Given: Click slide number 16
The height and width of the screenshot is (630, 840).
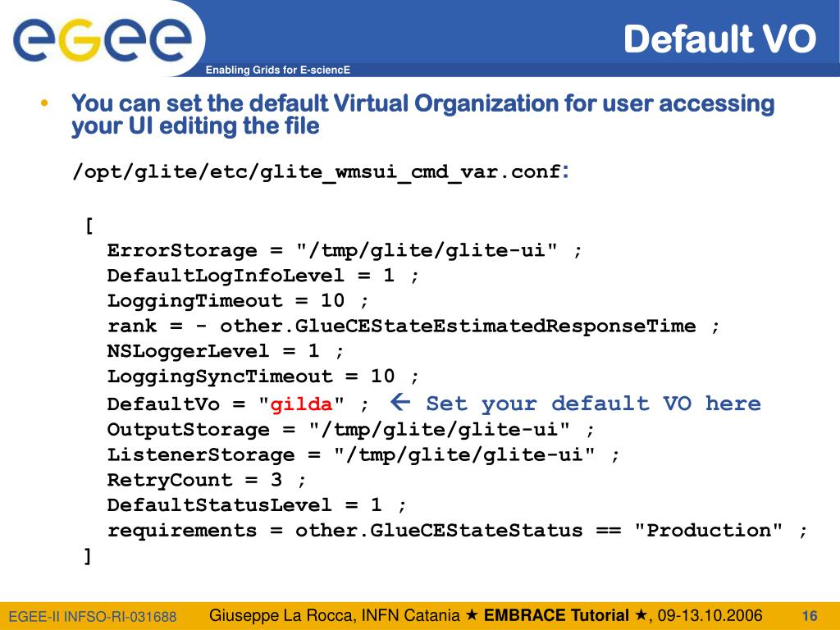Looking at the screenshot, I should coord(810,616).
